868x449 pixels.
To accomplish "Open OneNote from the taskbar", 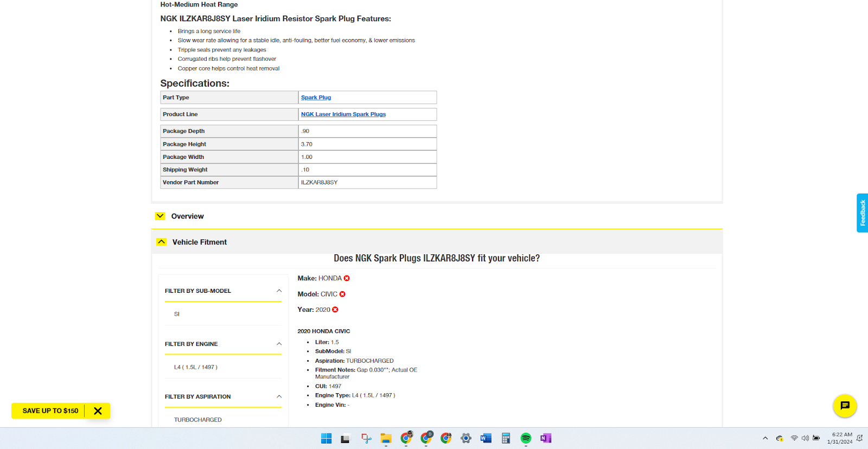I will pos(546,438).
